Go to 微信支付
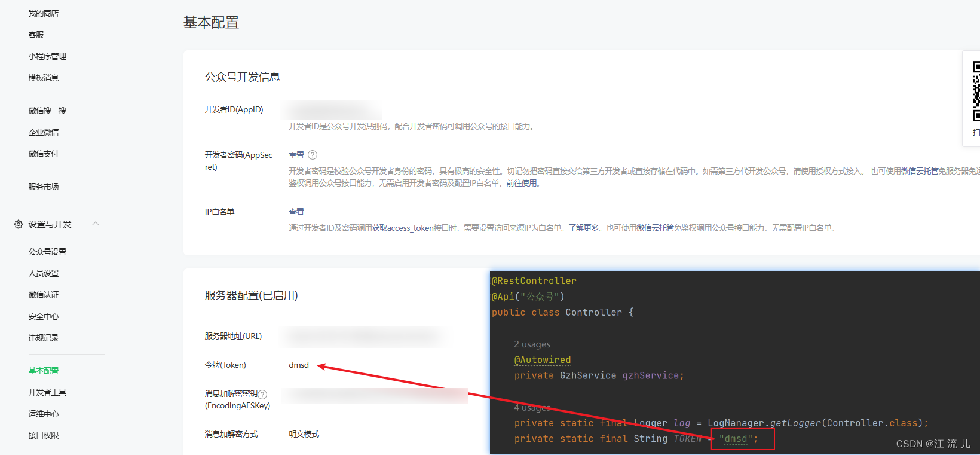 tap(44, 154)
